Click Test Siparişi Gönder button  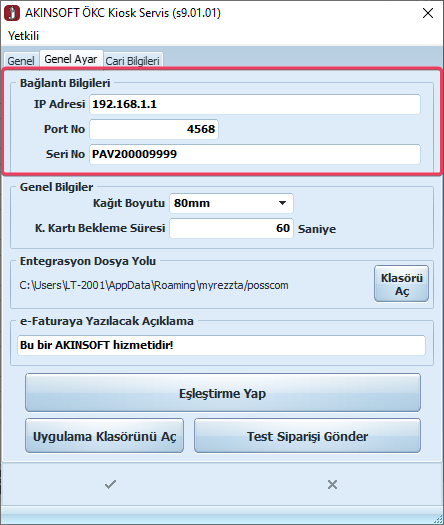click(x=307, y=436)
